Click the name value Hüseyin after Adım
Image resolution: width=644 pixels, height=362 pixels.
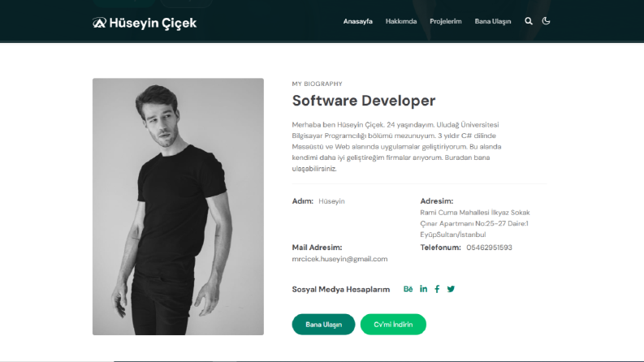[331, 201]
